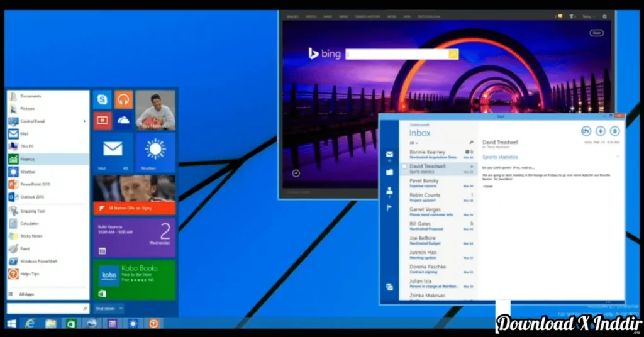Open the red Video tile

[103, 120]
